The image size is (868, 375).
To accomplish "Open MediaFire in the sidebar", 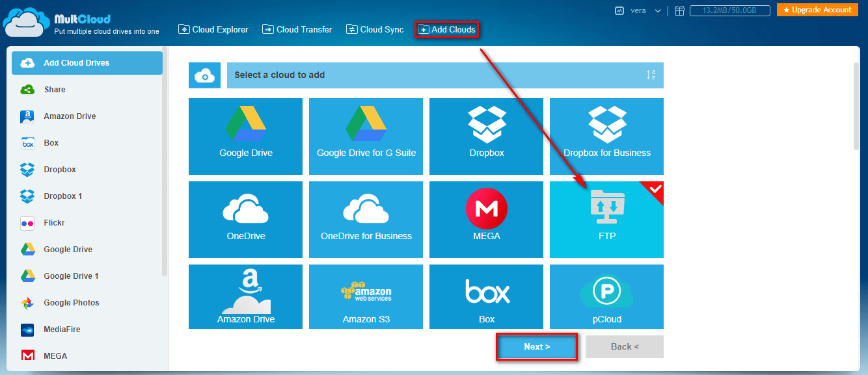I will (87, 330).
